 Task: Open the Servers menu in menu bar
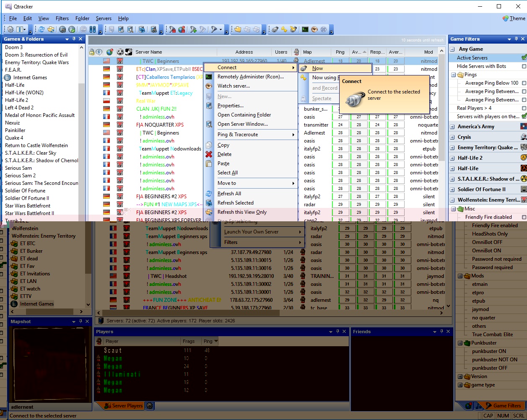(x=104, y=18)
